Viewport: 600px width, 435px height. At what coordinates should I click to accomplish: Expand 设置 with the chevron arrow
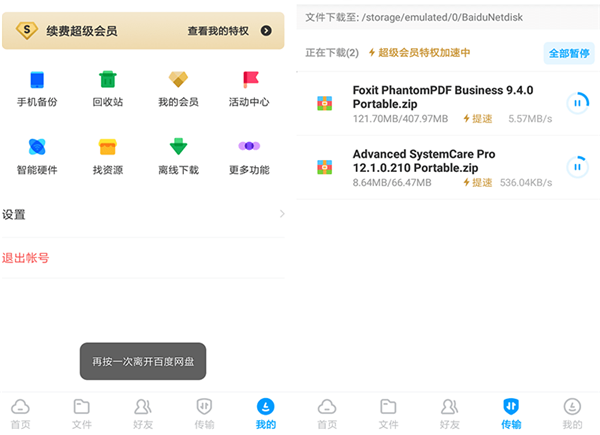[282, 214]
